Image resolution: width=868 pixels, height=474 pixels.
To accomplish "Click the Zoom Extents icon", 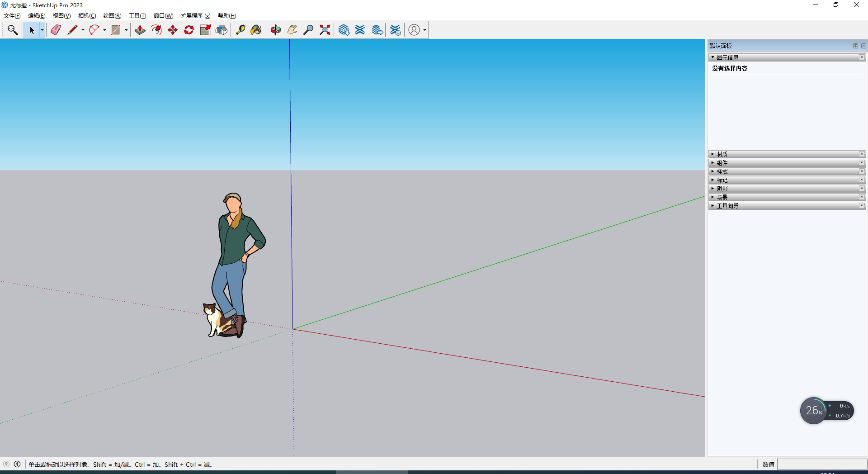I will tap(325, 30).
